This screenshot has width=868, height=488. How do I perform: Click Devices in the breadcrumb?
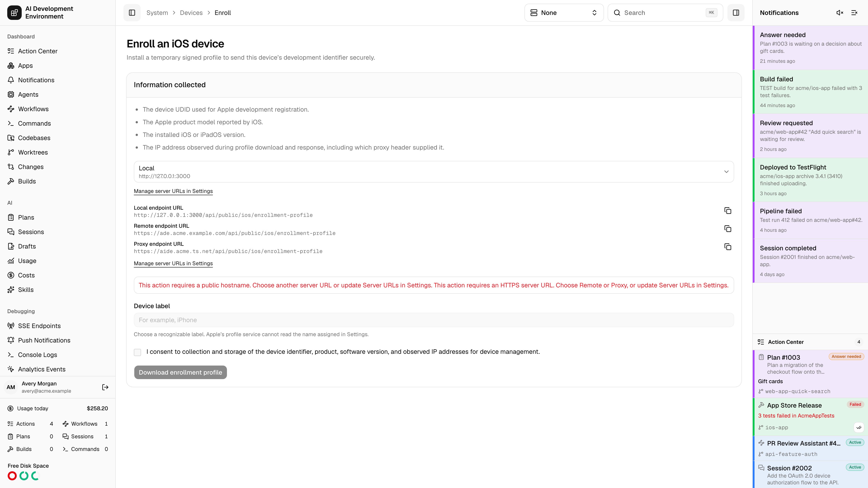[x=191, y=13]
